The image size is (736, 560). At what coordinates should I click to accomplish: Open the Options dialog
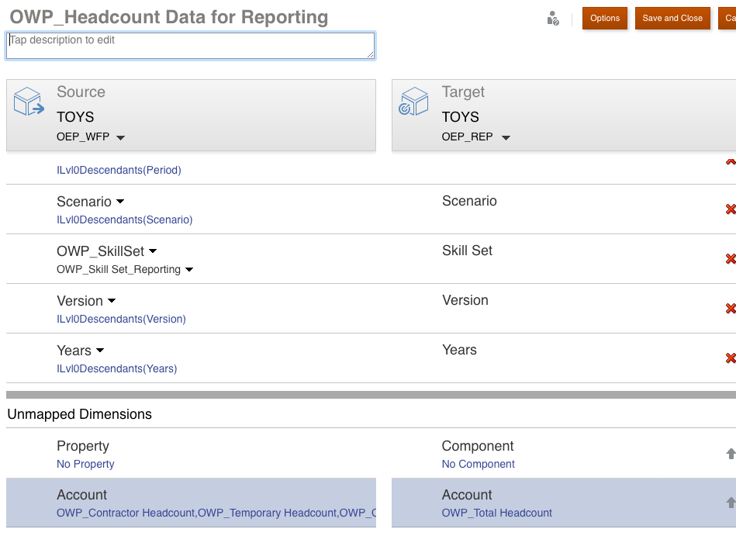(x=604, y=18)
